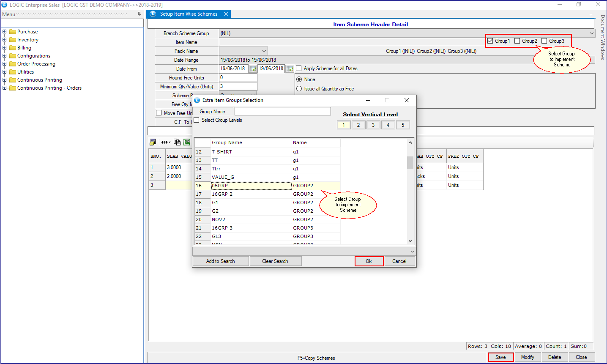Screen dimensions: 607x364
Task: Click the Add to Search button
Action: pyautogui.click(x=221, y=261)
